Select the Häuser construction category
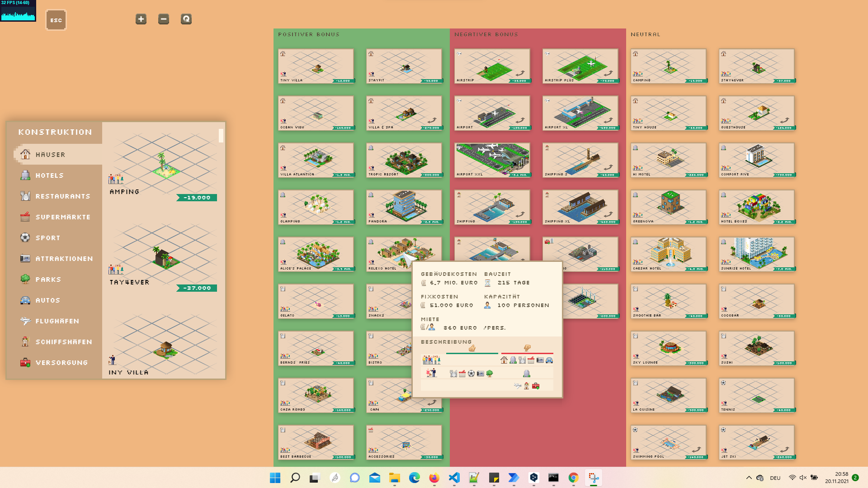This screenshot has height=488, width=868. click(50, 155)
